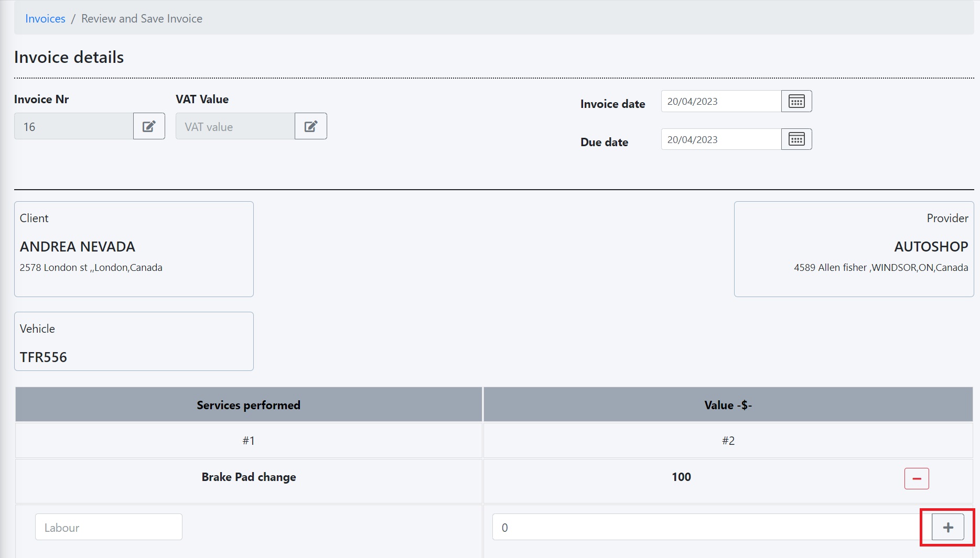The image size is (980, 558).
Task: Click the Services performed column header
Action: coord(249,404)
